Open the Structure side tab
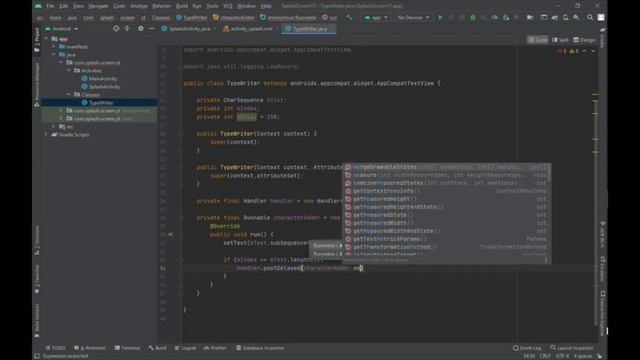 [x=37, y=240]
